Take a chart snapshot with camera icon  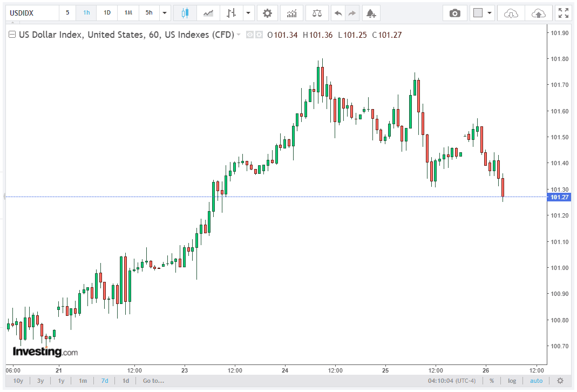[455, 13]
